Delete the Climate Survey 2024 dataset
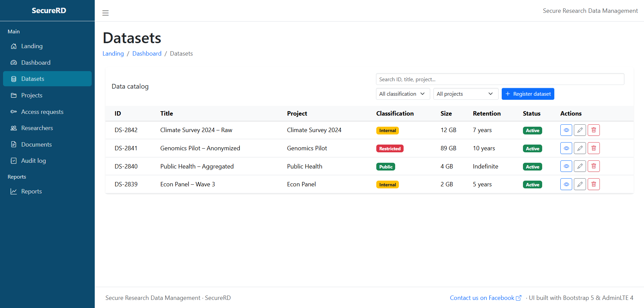The image size is (644, 308). [593, 130]
